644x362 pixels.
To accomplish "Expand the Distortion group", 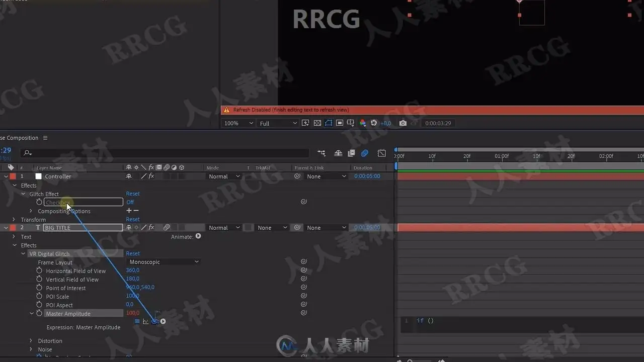I will point(31,341).
